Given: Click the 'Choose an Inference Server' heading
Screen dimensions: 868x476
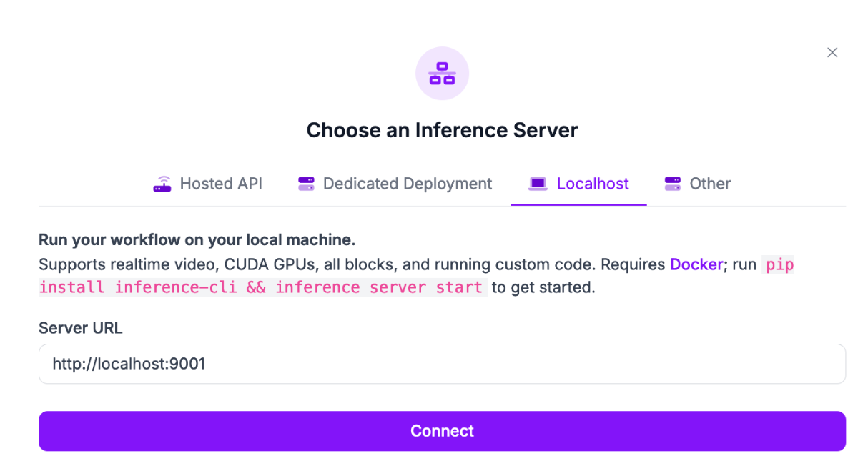Looking at the screenshot, I should 442,130.
